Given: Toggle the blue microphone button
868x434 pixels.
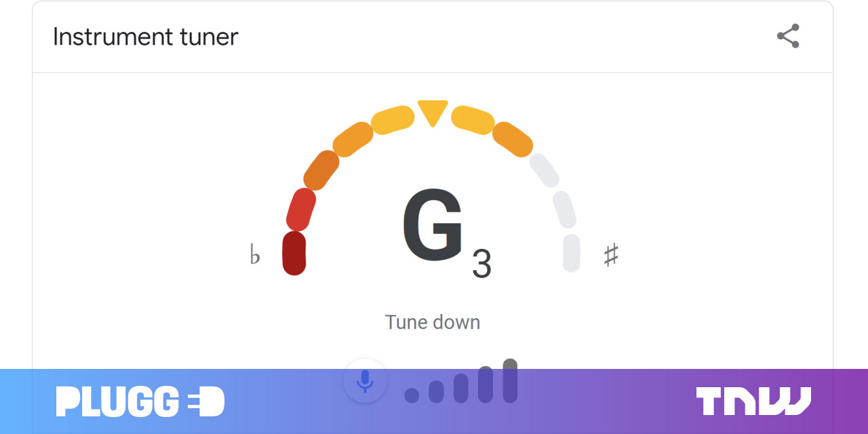Looking at the screenshot, I should [x=365, y=381].
